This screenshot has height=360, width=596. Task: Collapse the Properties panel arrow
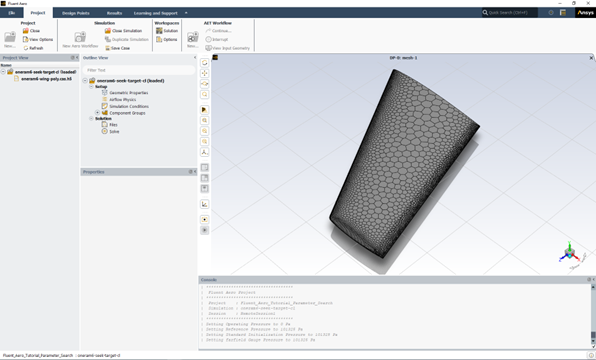click(195, 172)
